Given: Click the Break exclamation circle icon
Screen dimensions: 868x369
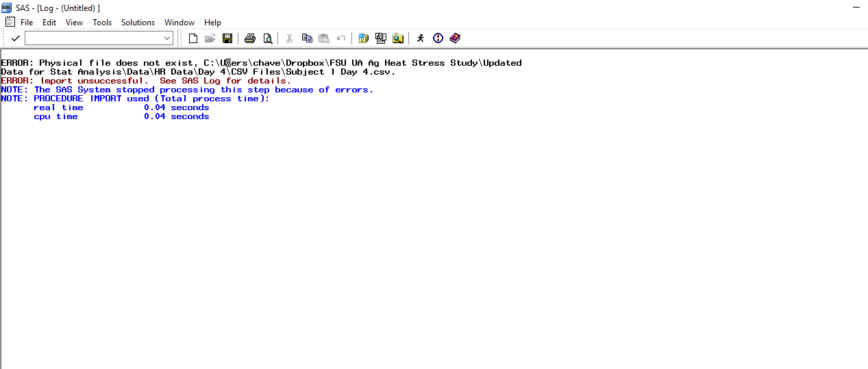Looking at the screenshot, I should 438,38.
